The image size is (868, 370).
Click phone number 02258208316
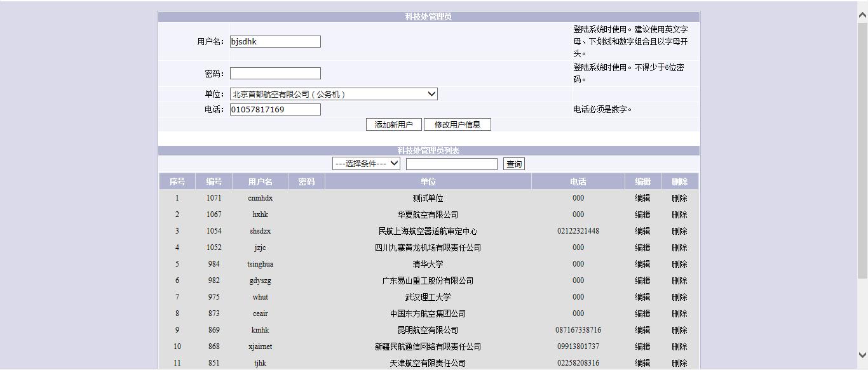coord(578,363)
